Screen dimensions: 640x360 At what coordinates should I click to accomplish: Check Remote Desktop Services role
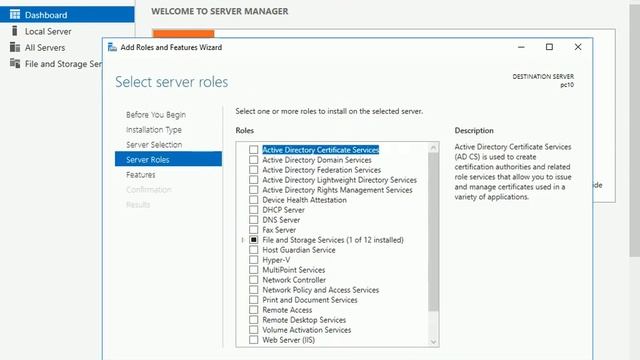point(253,320)
